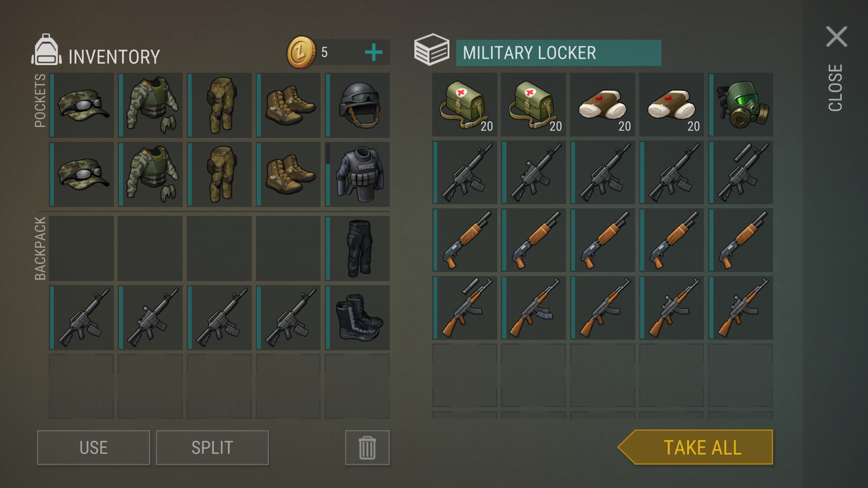Click the first first-aid kit stack
The width and height of the screenshot is (868, 488).
(x=465, y=105)
